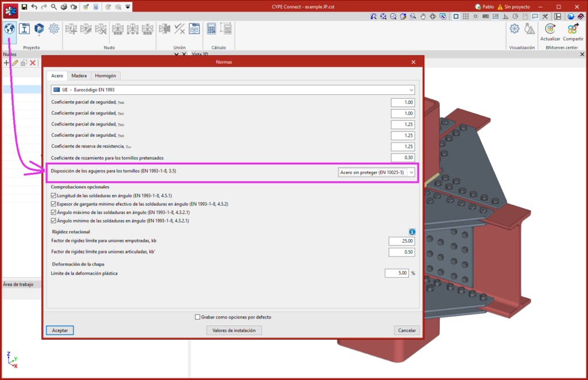Uncheck Longitud de las soldaduras en ángulo
The width and height of the screenshot is (588, 380).
(x=54, y=196)
